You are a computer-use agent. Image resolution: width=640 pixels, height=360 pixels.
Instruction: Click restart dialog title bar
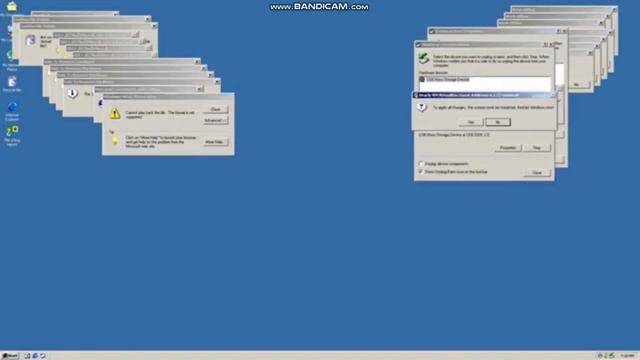pos(484,95)
